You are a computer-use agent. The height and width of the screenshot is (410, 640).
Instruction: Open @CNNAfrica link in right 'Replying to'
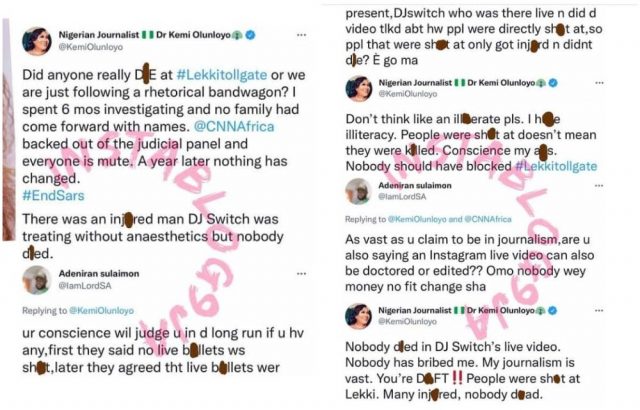488,219
